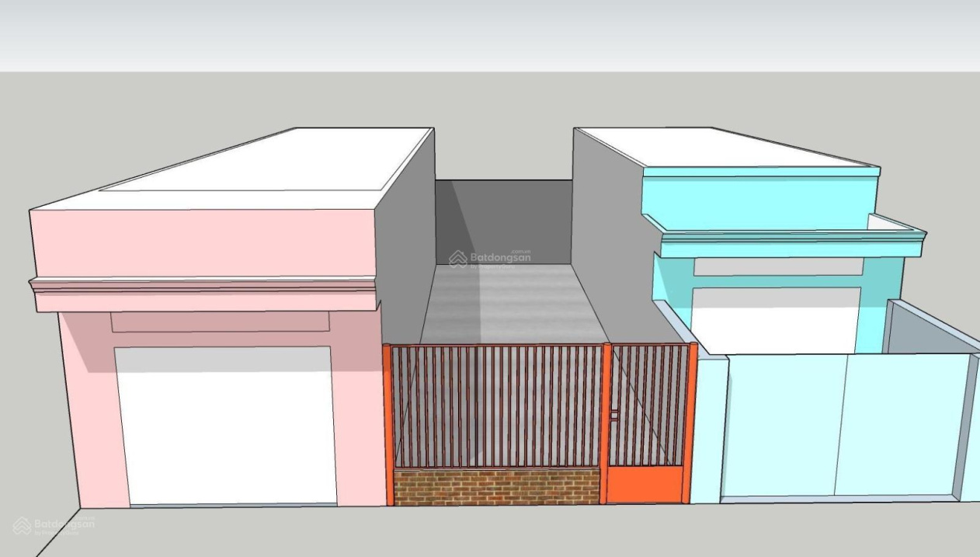This screenshot has height=557, width=980.
Task: Click the recessed pink panel above garage door
Action: 220,322
